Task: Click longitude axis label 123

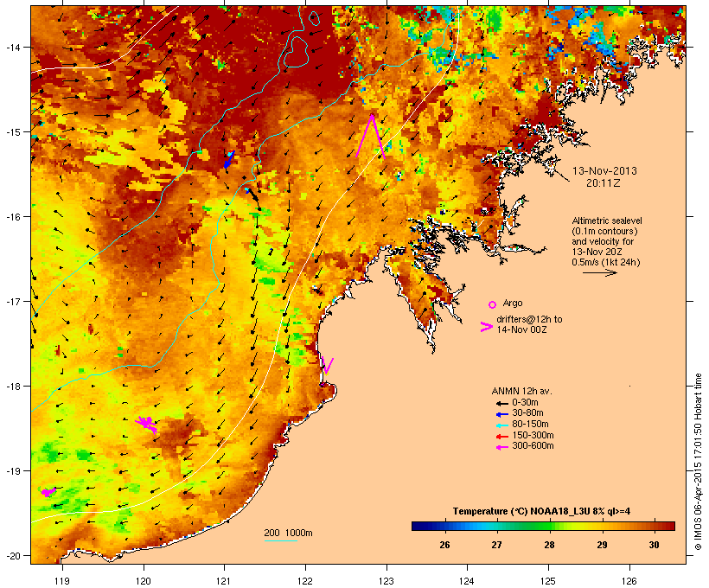Action: (x=386, y=581)
